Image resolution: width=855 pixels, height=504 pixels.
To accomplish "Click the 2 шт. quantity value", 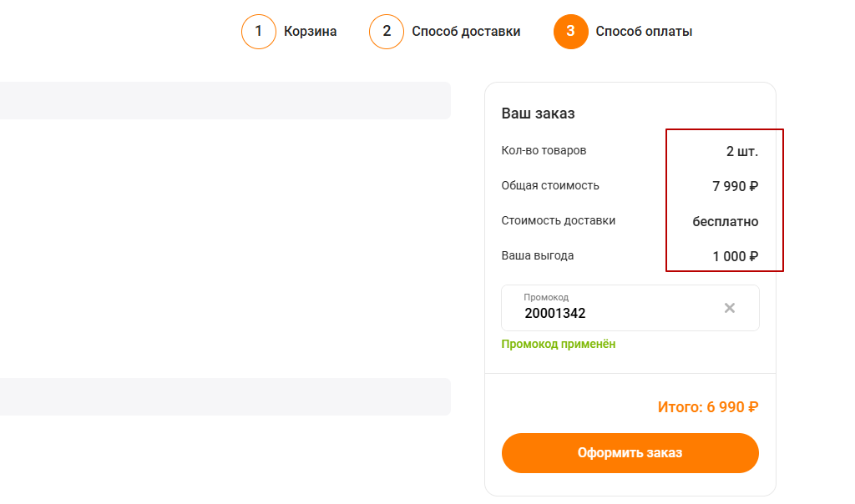I will point(741,152).
